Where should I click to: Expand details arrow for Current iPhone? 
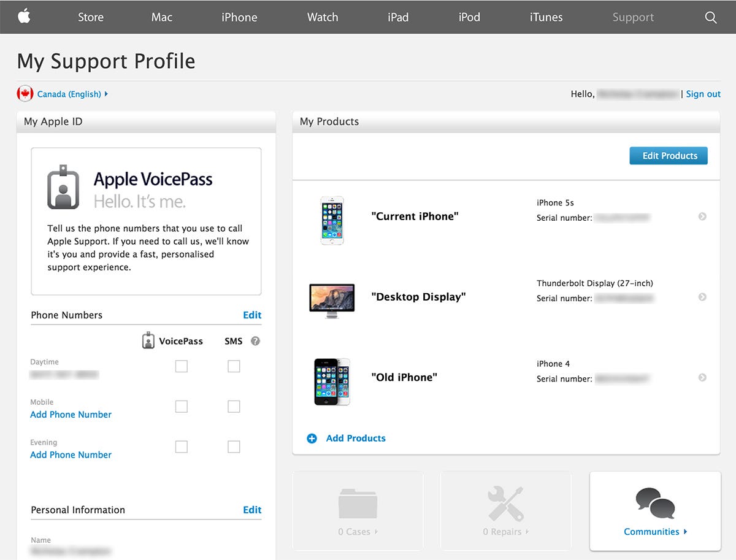pyautogui.click(x=702, y=216)
